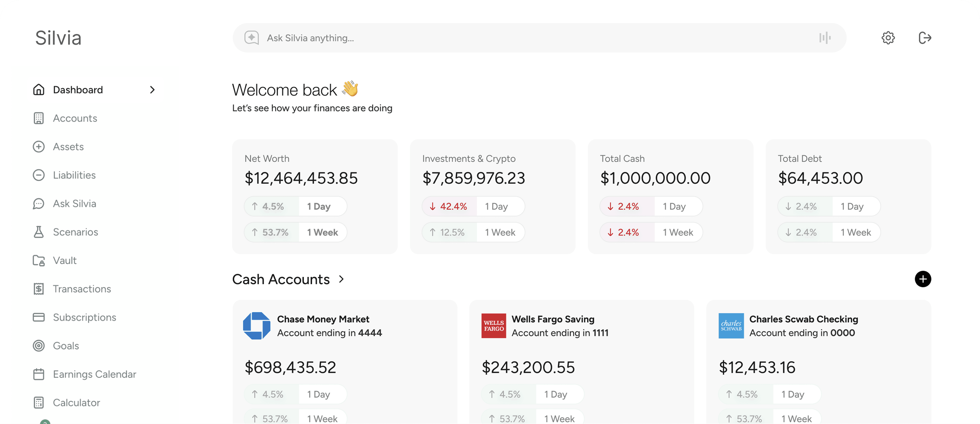
Task: Select the Goals target icon
Action: tap(39, 346)
